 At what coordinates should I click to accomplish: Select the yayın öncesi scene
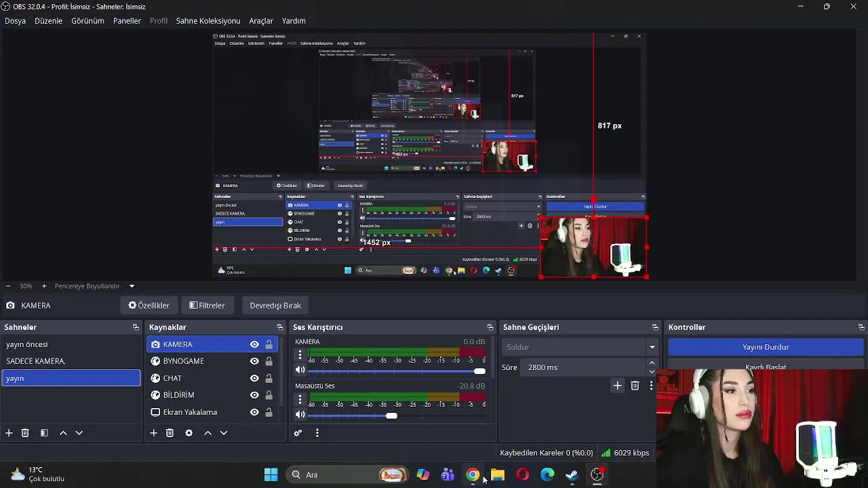[x=71, y=344]
